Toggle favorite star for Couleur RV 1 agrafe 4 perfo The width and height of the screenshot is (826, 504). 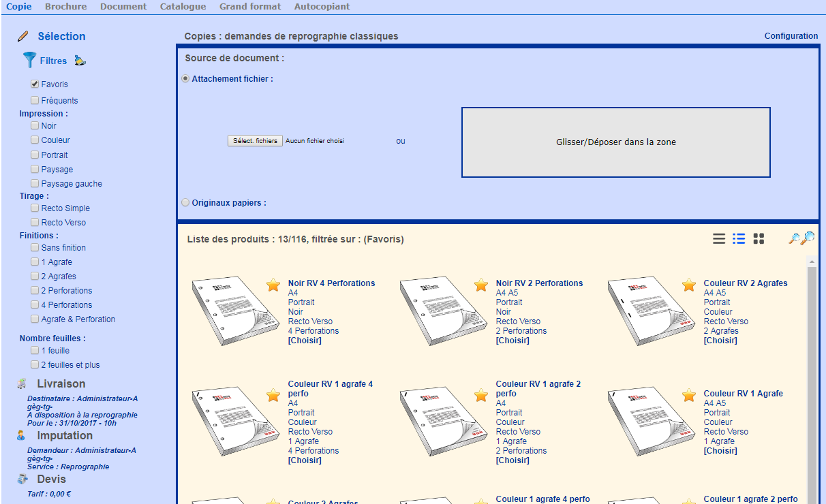point(273,395)
